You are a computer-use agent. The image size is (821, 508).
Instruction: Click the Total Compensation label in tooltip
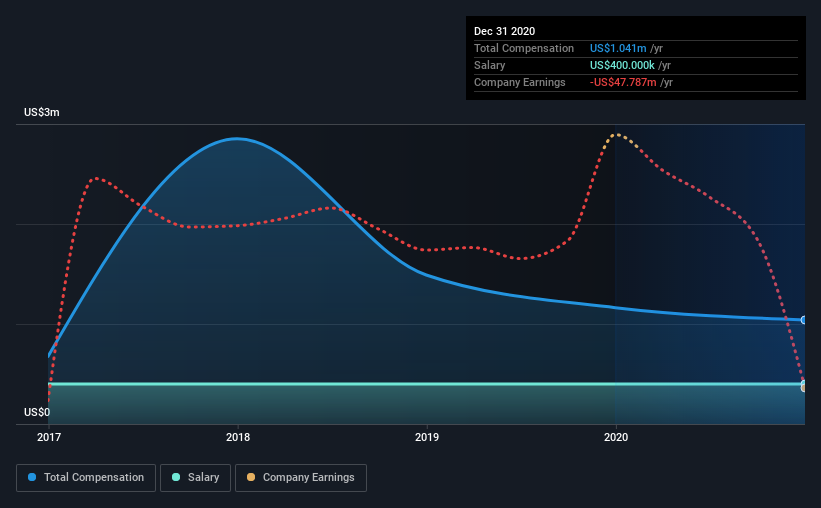(x=524, y=48)
